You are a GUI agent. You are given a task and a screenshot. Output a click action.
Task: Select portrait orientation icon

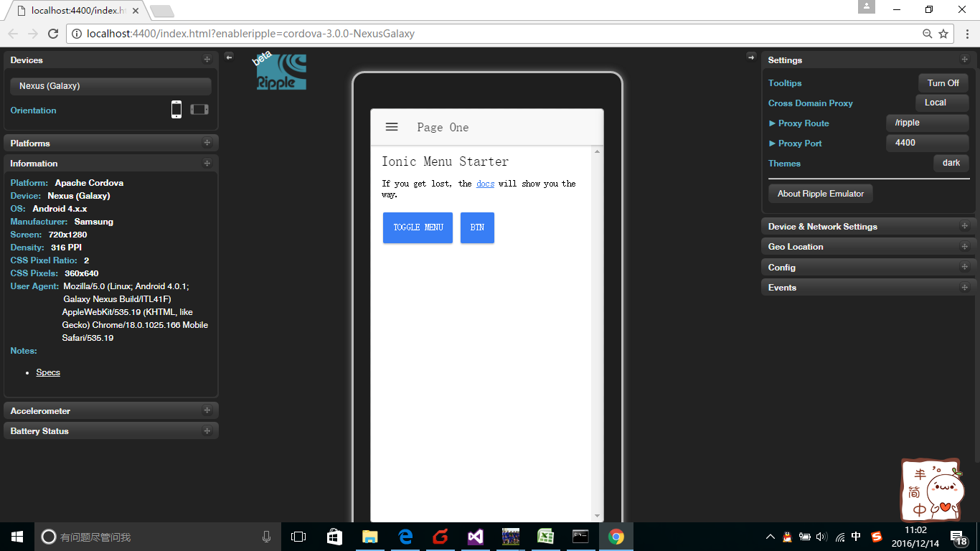[176, 110]
